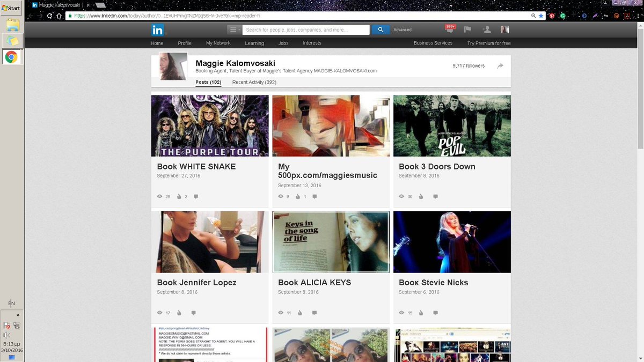Open LinkedIn messages icon with 999+ badge
Screen dimensions: 644x362
450,29
